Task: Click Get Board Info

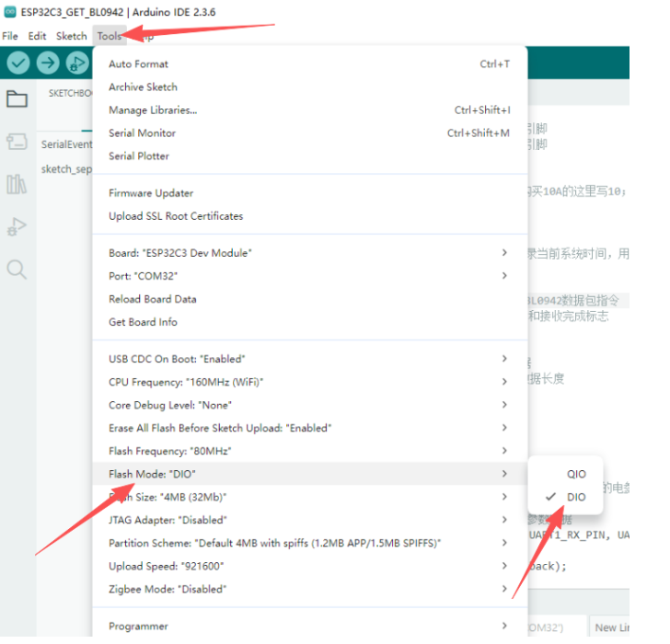Action: click(x=310, y=322)
